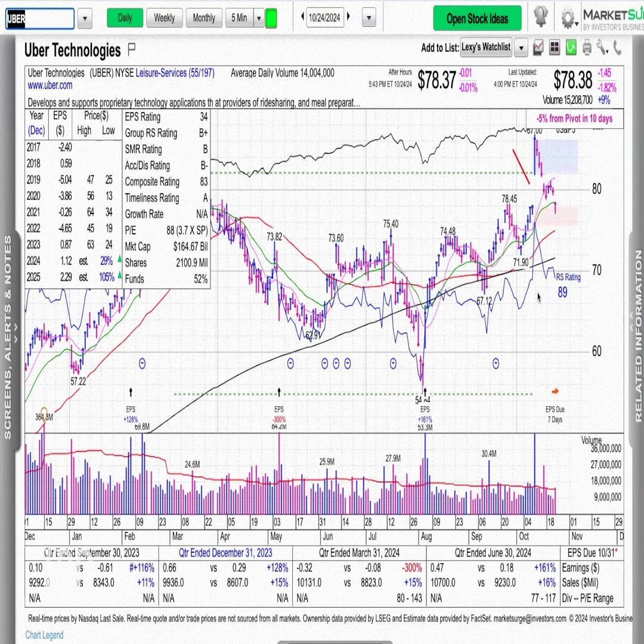The image size is (644, 644).
Task: Click the 75.40 price high label
Action: pyautogui.click(x=391, y=224)
